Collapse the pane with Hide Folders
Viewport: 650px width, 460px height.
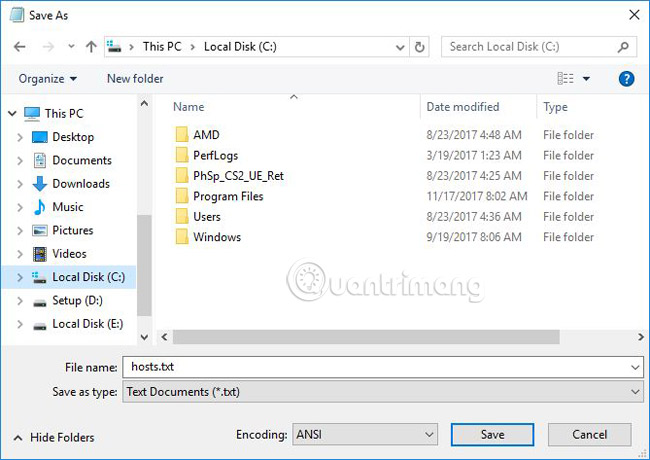[x=54, y=438]
